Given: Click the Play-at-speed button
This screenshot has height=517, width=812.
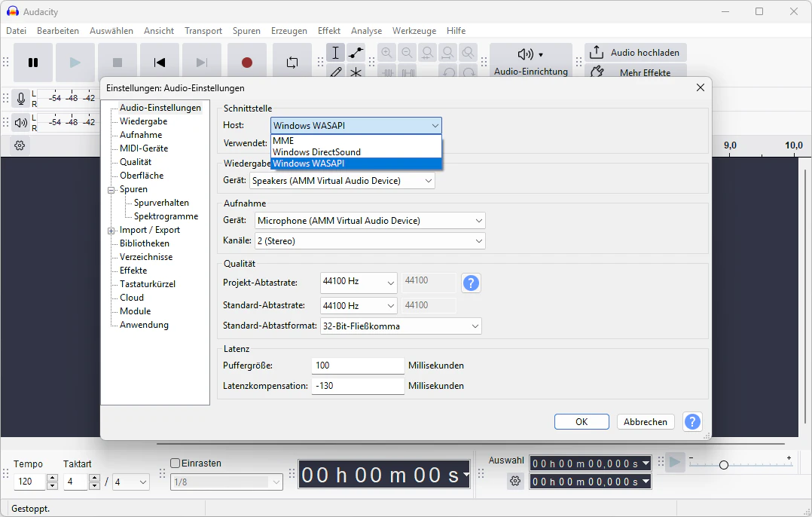Looking at the screenshot, I should coord(675,461).
